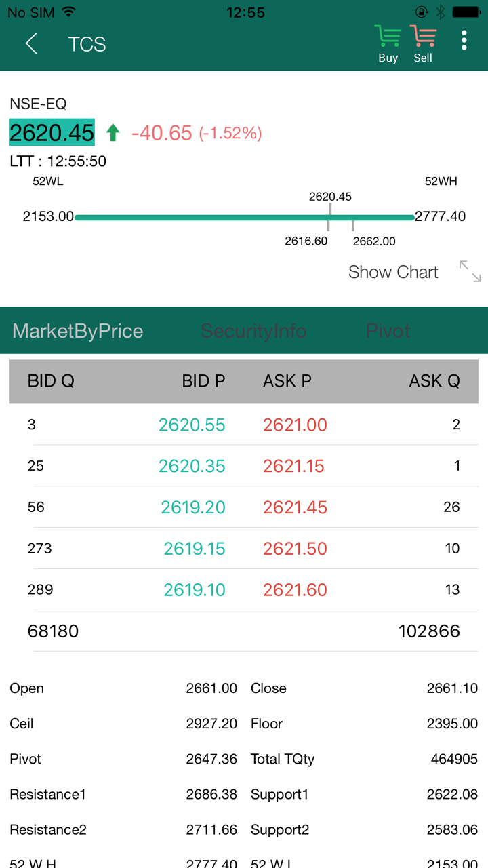Image resolution: width=488 pixels, height=868 pixels.
Task: Expand chart with the fullscreen arrows icon
Action: (470, 271)
